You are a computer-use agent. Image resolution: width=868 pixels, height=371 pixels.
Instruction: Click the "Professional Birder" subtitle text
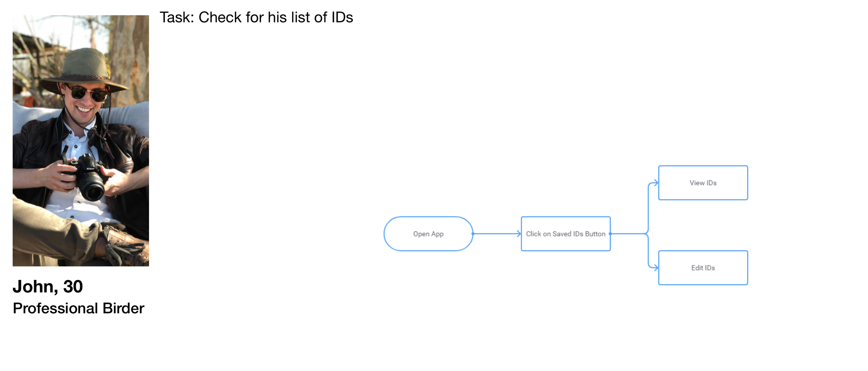(79, 308)
